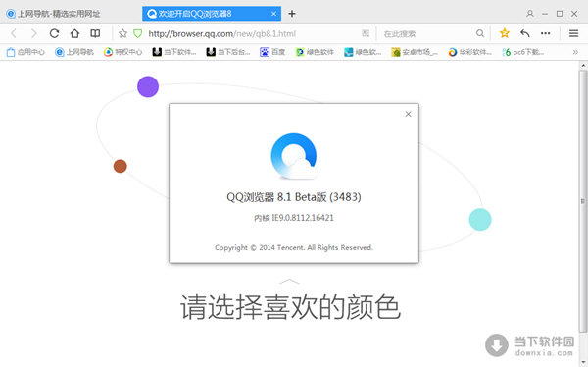
Task: Open the yellow star favorites button
Action: click(x=505, y=33)
